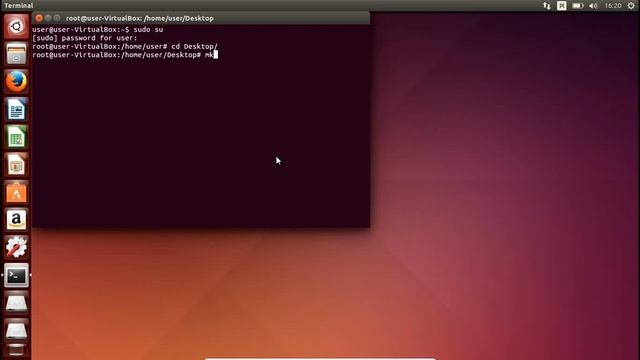Open the session gear menu
The width and height of the screenshot is (640, 360).
[x=631, y=6]
